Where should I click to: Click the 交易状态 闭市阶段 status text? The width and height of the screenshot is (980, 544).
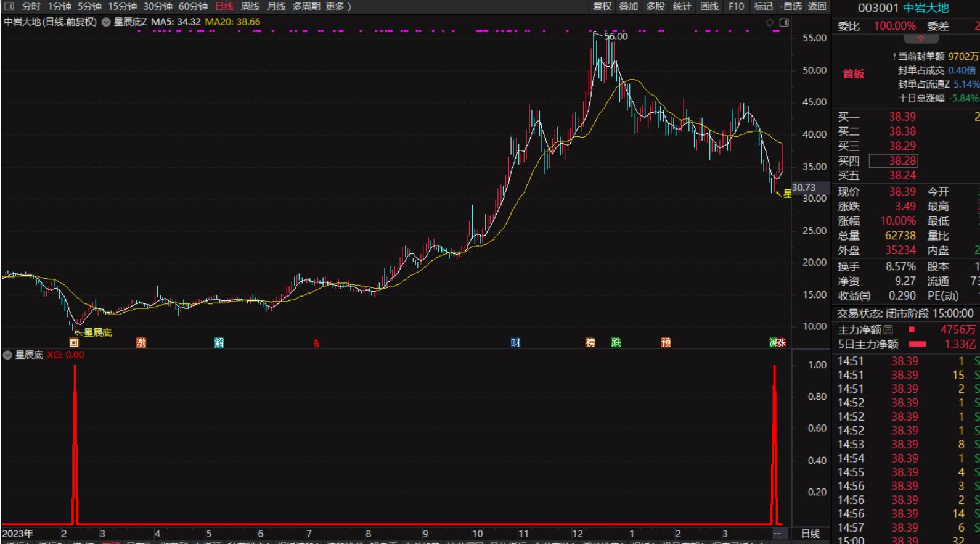[905, 313]
